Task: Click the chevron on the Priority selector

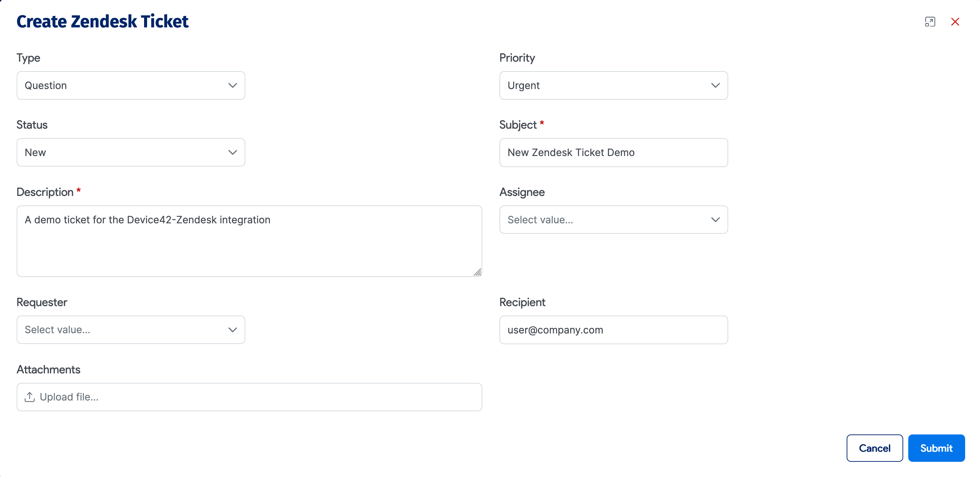Action: coord(715,85)
